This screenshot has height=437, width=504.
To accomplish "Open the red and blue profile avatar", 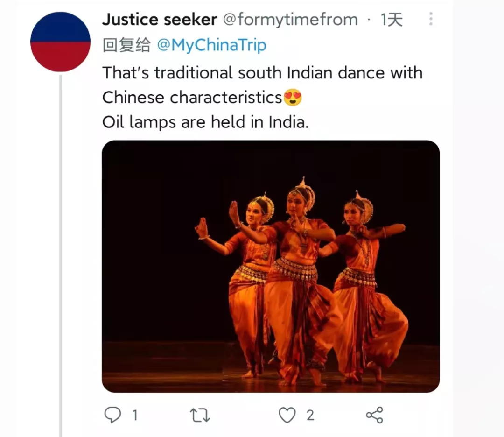I will click(x=60, y=42).
